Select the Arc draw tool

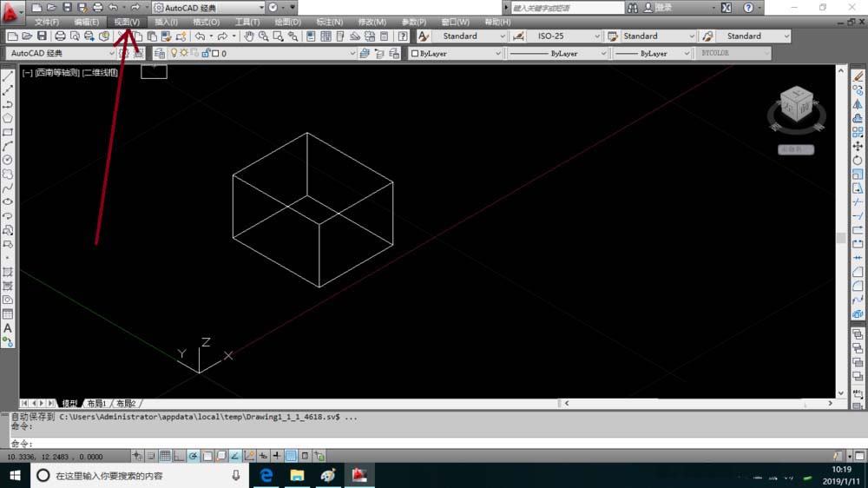click(x=8, y=146)
